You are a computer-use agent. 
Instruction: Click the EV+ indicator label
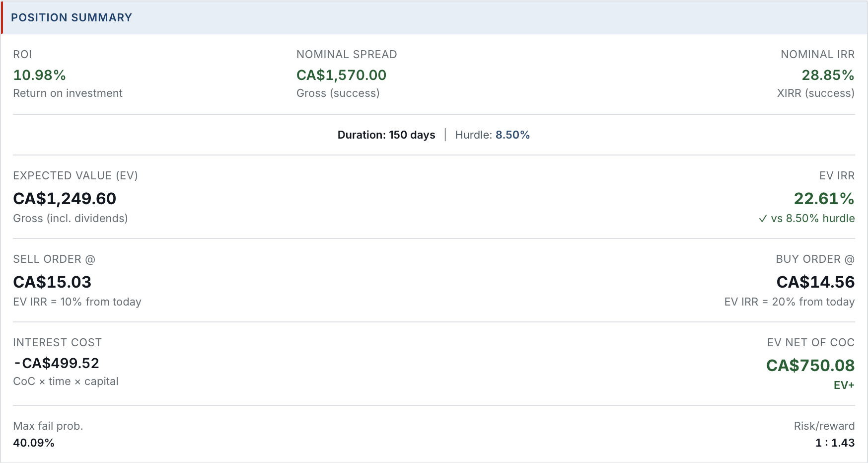click(x=844, y=386)
